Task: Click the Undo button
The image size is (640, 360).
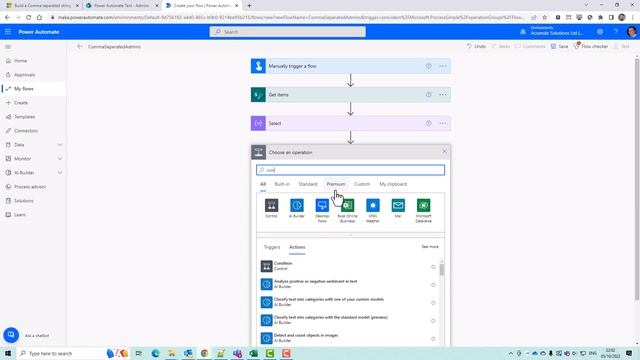Action: point(476,47)
